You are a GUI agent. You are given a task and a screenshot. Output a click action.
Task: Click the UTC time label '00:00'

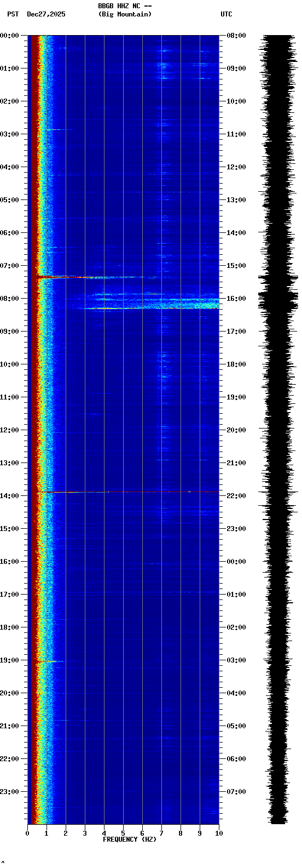(x=236, y=562)
